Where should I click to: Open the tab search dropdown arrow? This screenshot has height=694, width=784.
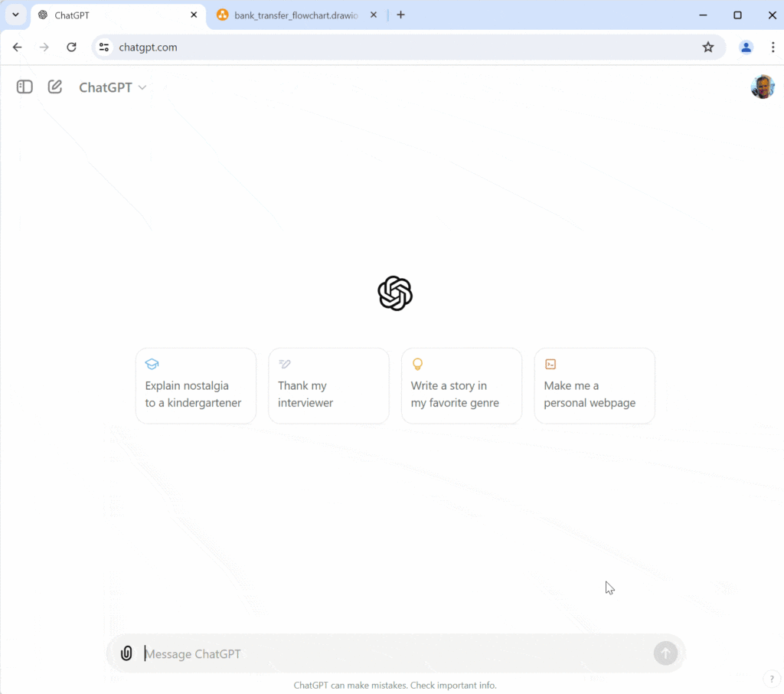[x=15, y=15]
